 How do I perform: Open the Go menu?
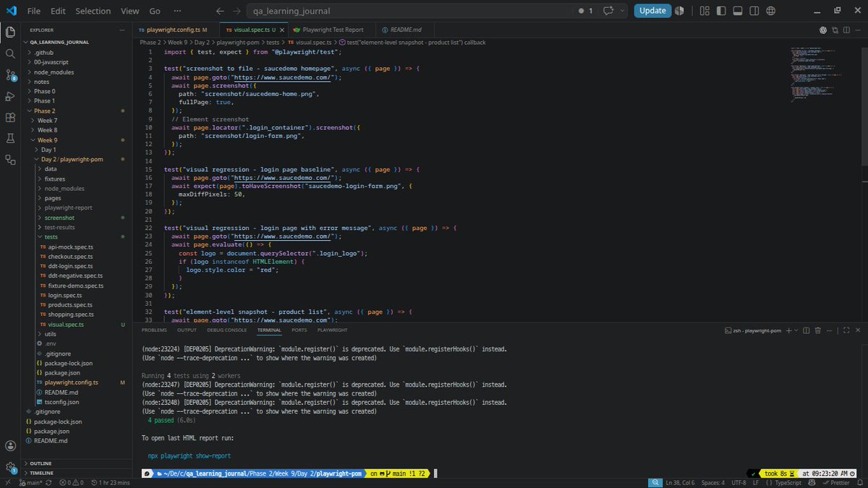tap(155, 11)
